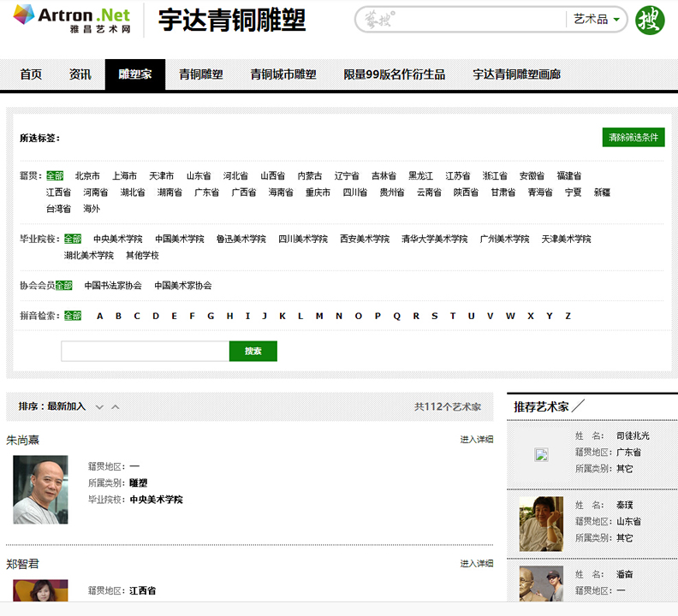Filter by pinyin letter Z
This screenshot has height=616, width=678.
click(x=568, y=316)
